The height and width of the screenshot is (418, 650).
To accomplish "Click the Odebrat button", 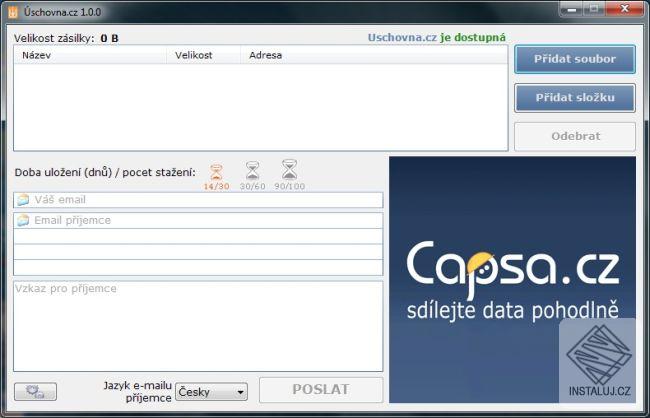I will coord(575,136).
